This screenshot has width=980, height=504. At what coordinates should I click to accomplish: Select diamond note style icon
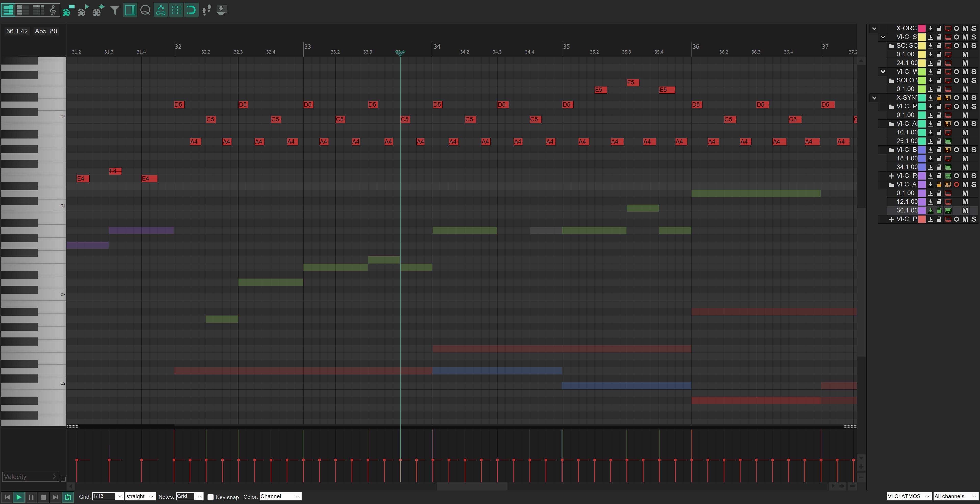[x=99, y=10]
